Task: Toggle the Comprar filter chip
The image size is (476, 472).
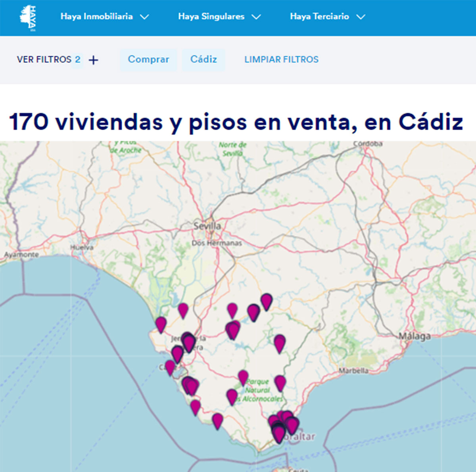Action: (x=148, y=59)
